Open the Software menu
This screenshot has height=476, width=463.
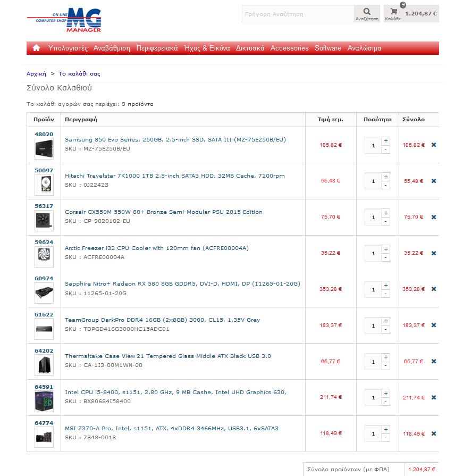(x=327, y=48)
